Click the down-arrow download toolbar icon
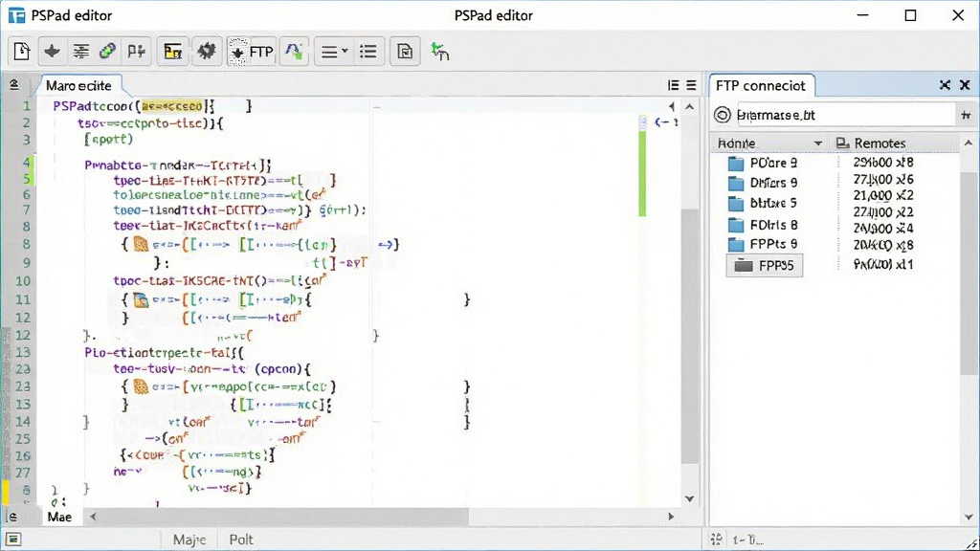Screen dimensions: 980x551 (52, 52)
